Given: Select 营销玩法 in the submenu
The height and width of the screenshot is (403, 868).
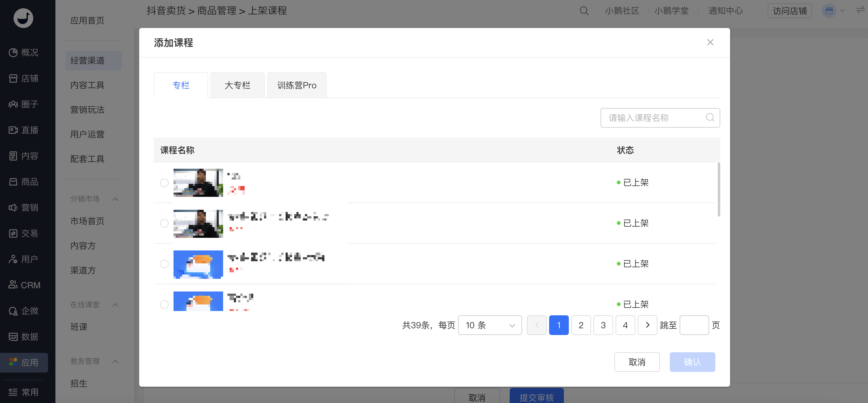Looking at the screenshot, I should 87,110.
